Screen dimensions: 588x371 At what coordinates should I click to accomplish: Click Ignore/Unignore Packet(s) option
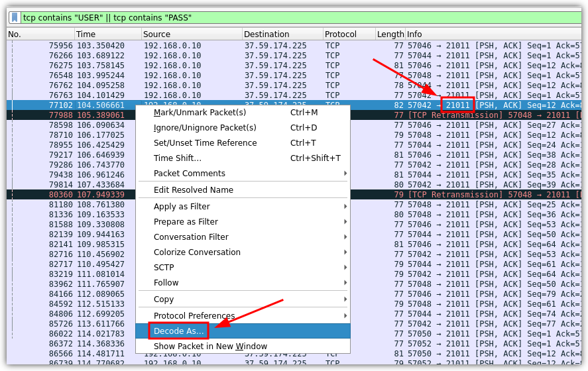click(x=205, y=128)
